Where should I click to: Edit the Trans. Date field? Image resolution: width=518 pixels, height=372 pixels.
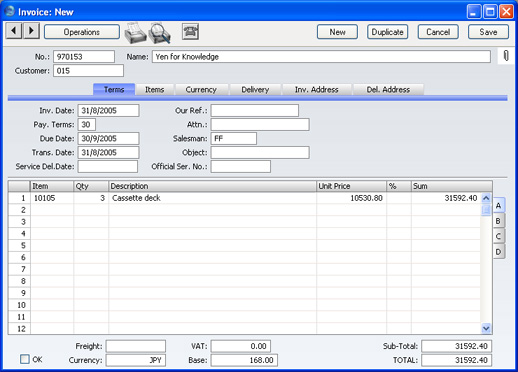click(108, 153)
